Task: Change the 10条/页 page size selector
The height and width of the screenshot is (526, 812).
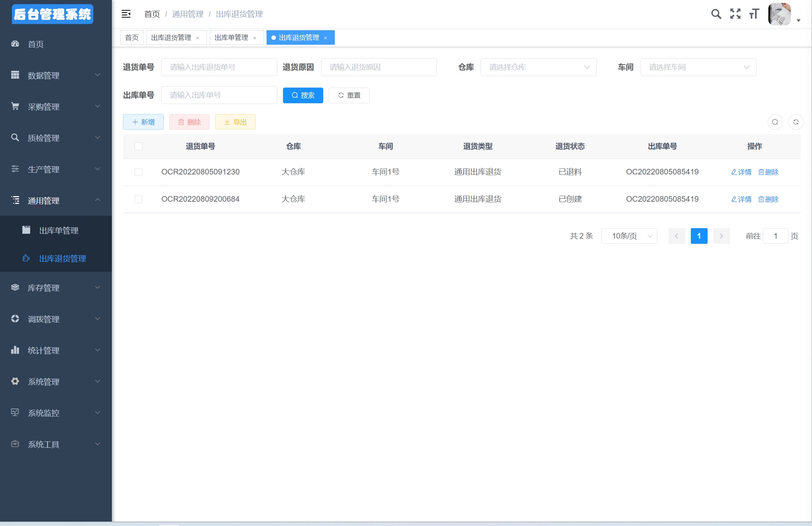Action: [x=629, y=236]
